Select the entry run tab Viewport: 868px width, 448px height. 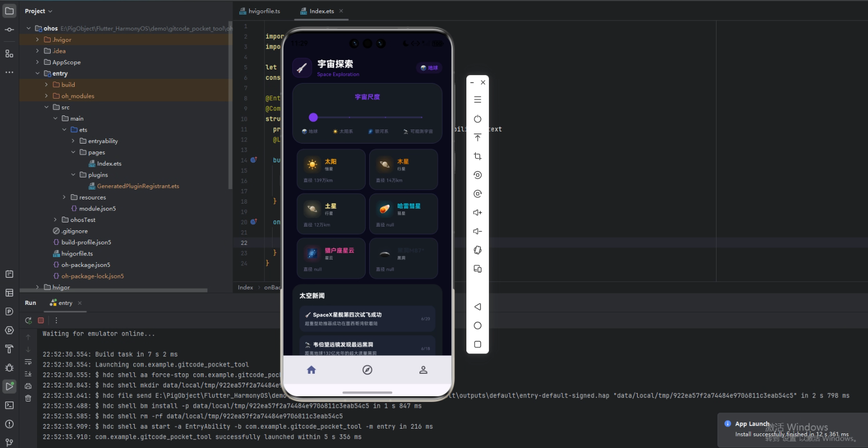(x=61, y=303)
